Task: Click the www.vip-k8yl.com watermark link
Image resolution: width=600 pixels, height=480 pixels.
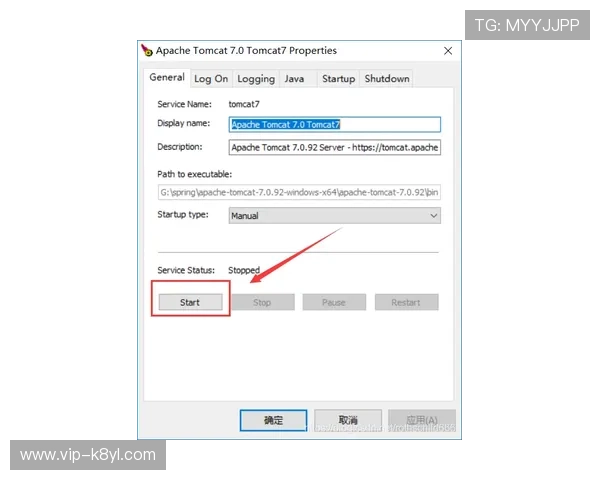Action: pos(88,455)
